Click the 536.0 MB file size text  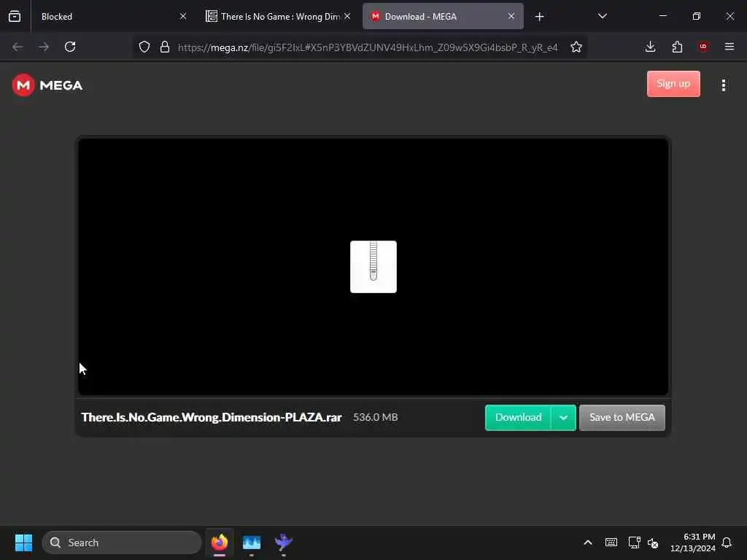pos(376,418)
